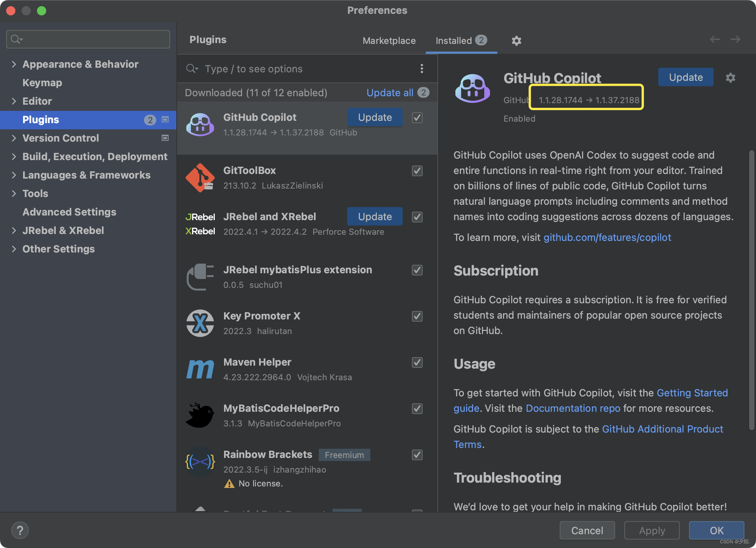Expand the Version Control tree node

(14, 138)
